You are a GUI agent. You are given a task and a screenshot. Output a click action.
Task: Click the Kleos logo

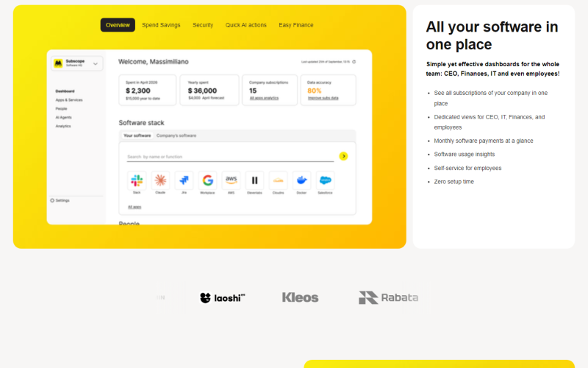point(301,298)
